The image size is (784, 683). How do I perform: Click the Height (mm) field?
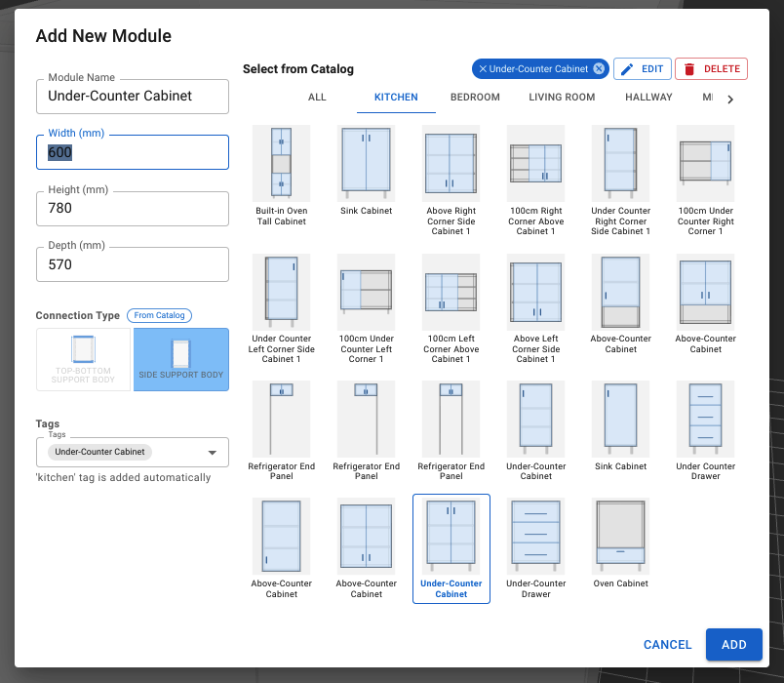click(x=133, y=209)
